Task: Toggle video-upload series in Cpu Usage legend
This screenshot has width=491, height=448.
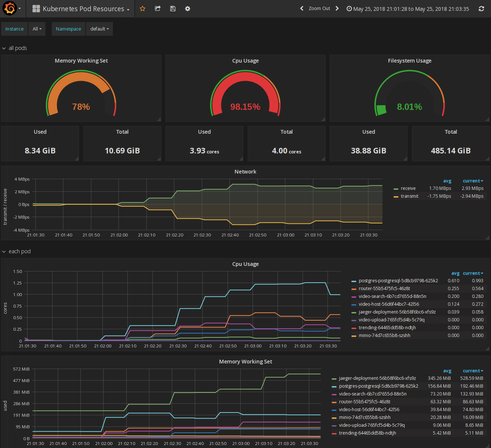Action: coord(392,320)
